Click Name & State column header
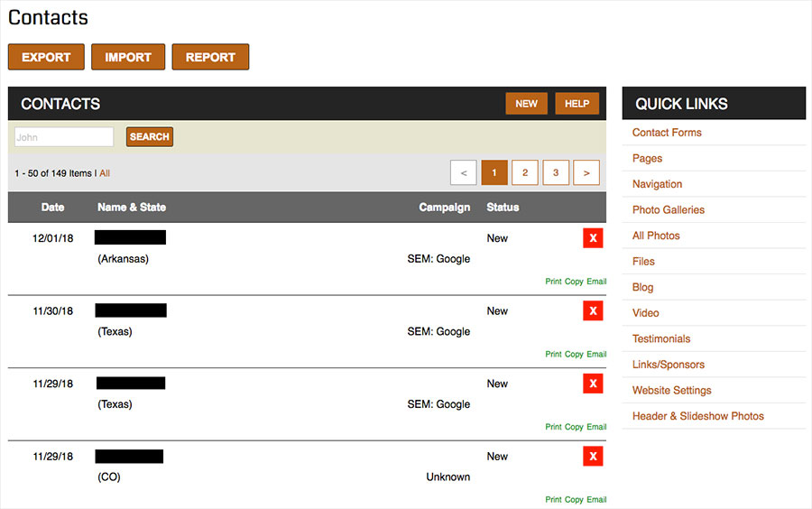Screen dimensions: 812x509 (x=132, y=208)
